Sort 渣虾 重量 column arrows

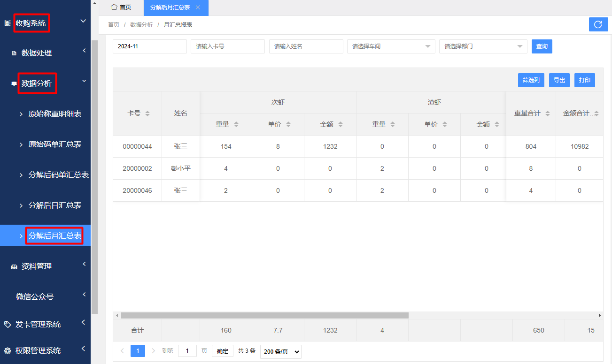pos(393,124)
